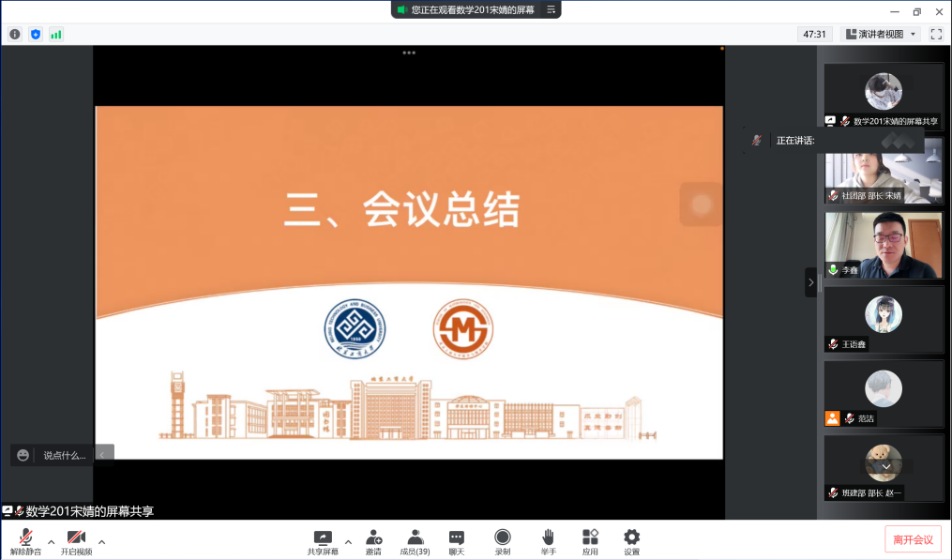Enter full screen mode with the top-right icon
952x560 pixels.
(936, 34)
